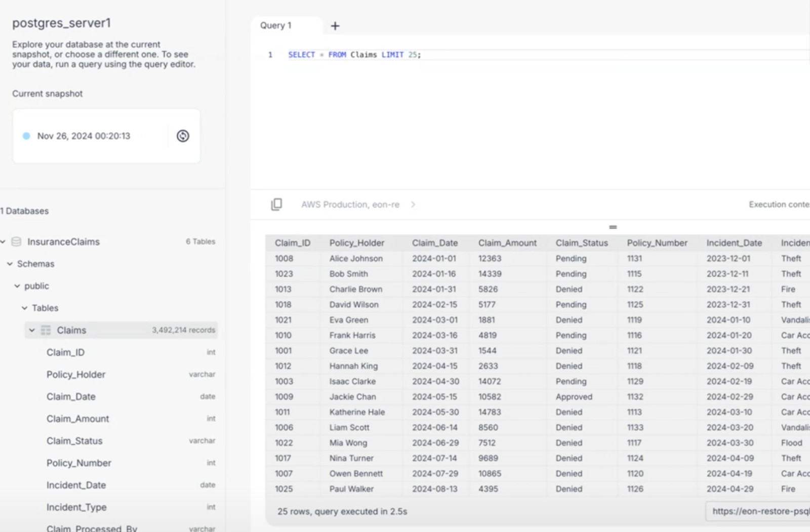810x532 pixels.
Task: Click the Isaac Clarke cell
Action: click(x=352, y=381)
